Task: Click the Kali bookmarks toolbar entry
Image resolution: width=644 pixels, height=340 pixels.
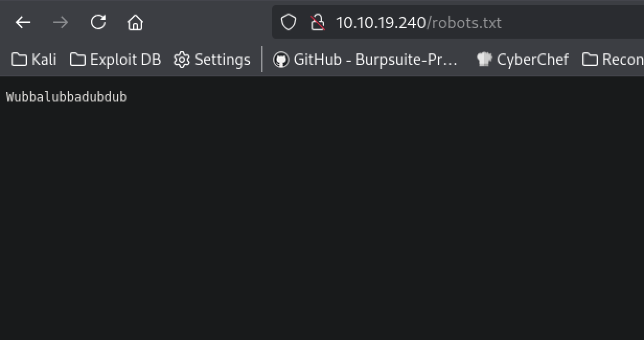Action: pyautogui.click(x=33, y=59)
